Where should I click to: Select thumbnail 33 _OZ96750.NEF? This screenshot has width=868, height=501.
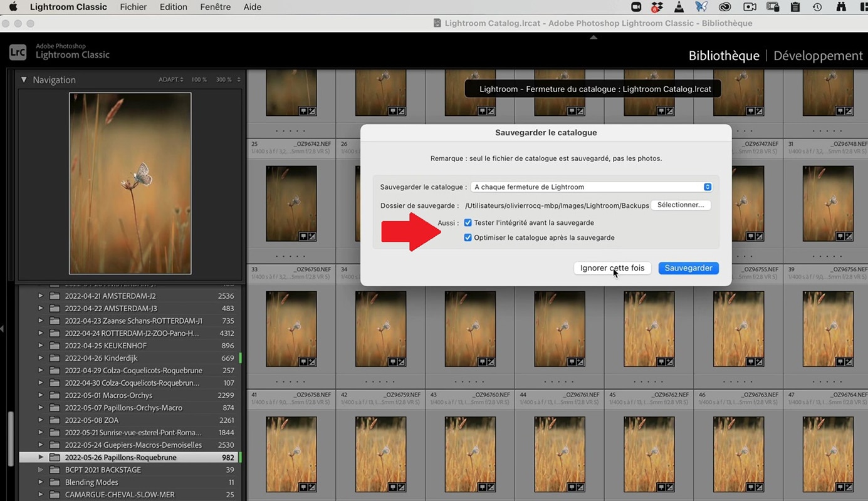point(291,329)
